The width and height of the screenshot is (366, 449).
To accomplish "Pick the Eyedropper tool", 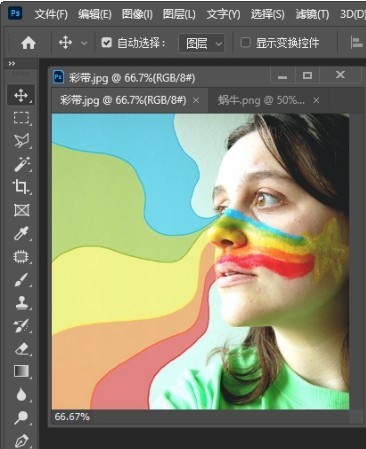I will 21,233.
